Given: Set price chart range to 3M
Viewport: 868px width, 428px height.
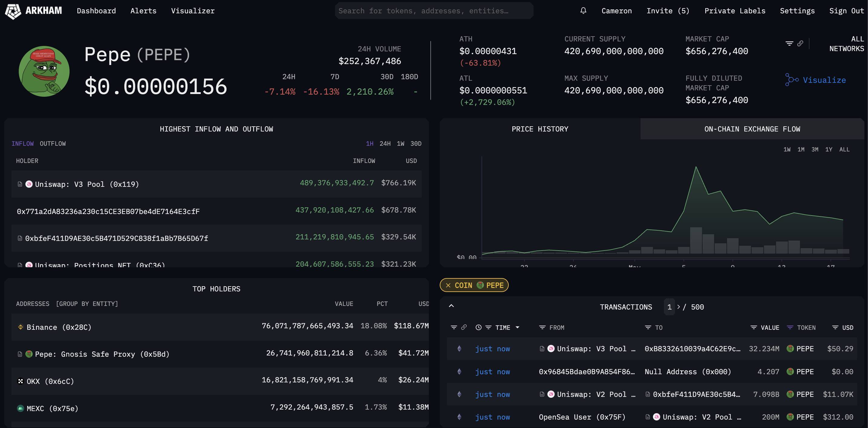Looking at the screenshot, I should click(815, 149).
